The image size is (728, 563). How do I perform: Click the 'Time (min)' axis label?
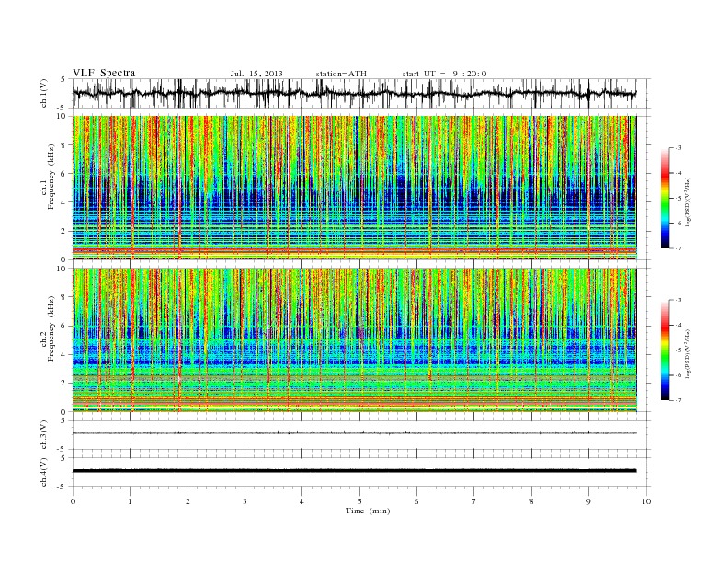click(x=368, y=511)
